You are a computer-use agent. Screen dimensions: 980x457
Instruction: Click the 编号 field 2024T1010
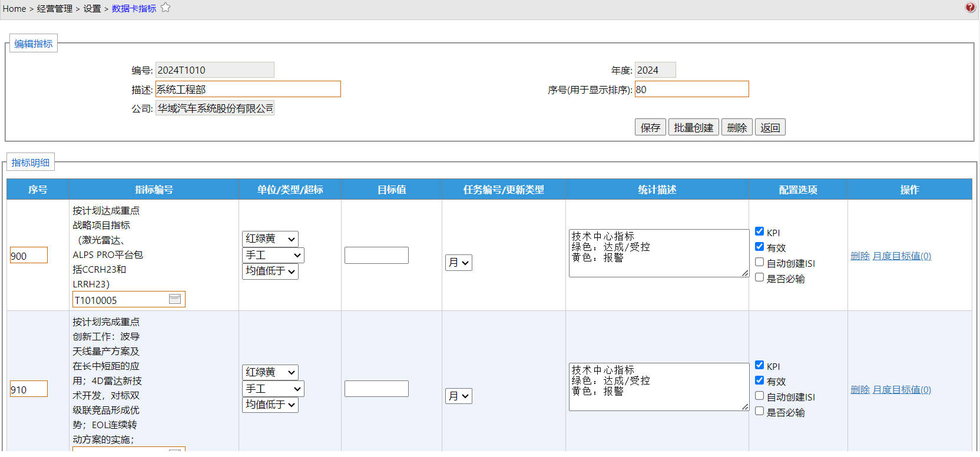point(214,70)
